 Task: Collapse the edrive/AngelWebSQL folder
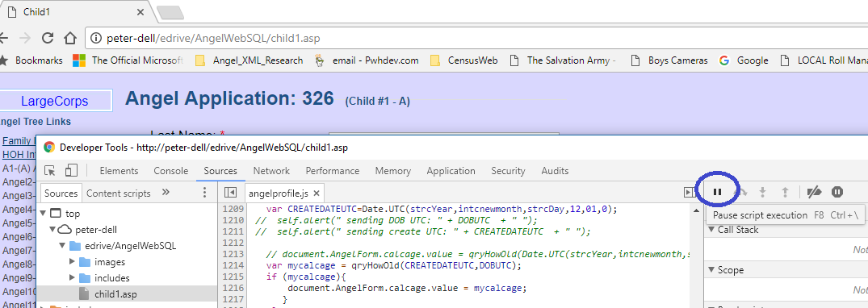click(61, 246)
